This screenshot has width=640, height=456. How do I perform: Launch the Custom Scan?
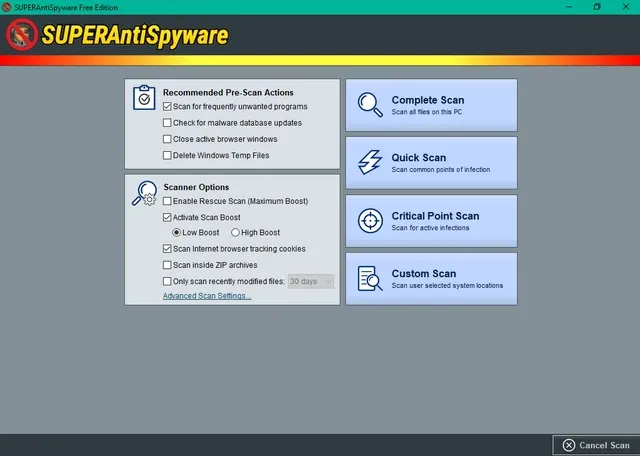tap(431, 279)
